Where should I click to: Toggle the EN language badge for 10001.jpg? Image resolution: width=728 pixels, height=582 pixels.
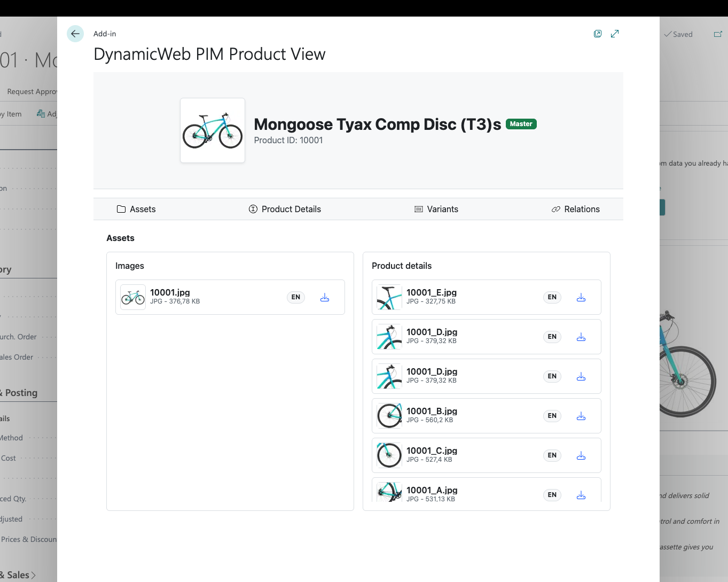click(x=295, y=297)
